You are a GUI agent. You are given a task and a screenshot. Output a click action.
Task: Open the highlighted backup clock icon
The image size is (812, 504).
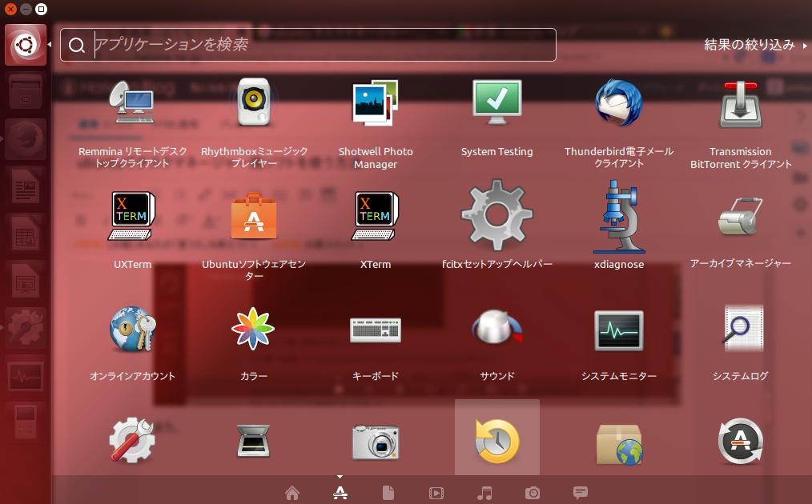497,441
